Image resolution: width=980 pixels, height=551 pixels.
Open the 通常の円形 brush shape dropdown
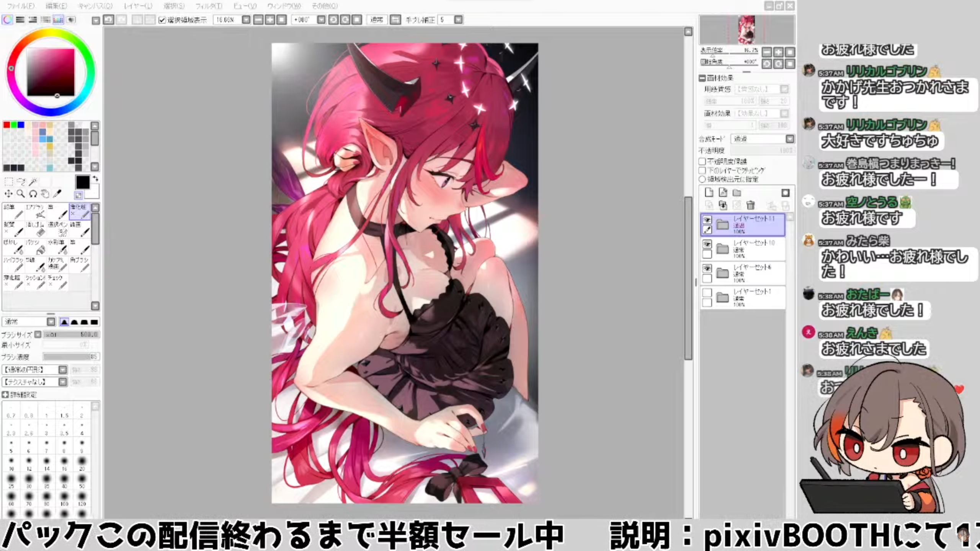coord(62,370)
